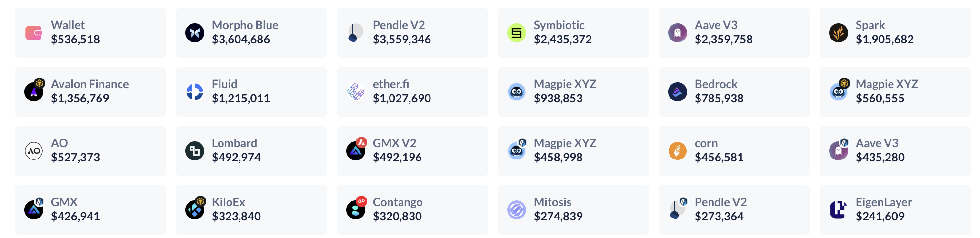Open the Pendle V2 $3,559,346 card
The height and width of the screenshot is (238, 980).
412,33
